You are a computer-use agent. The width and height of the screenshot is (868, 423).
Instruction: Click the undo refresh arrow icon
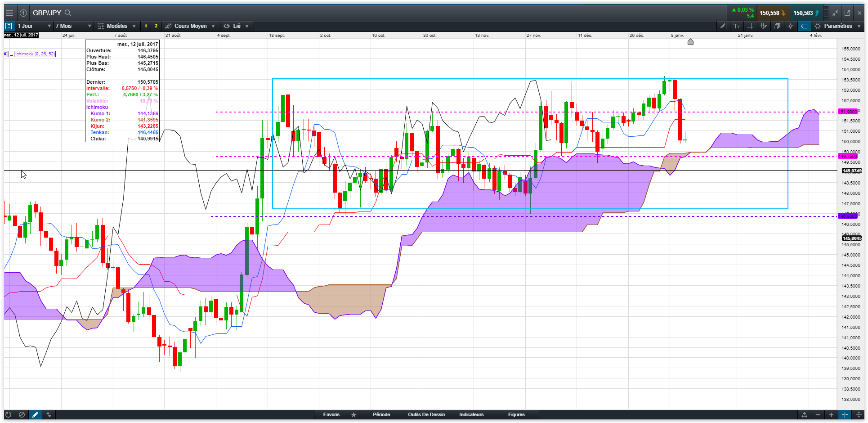[x=8, y=415]
